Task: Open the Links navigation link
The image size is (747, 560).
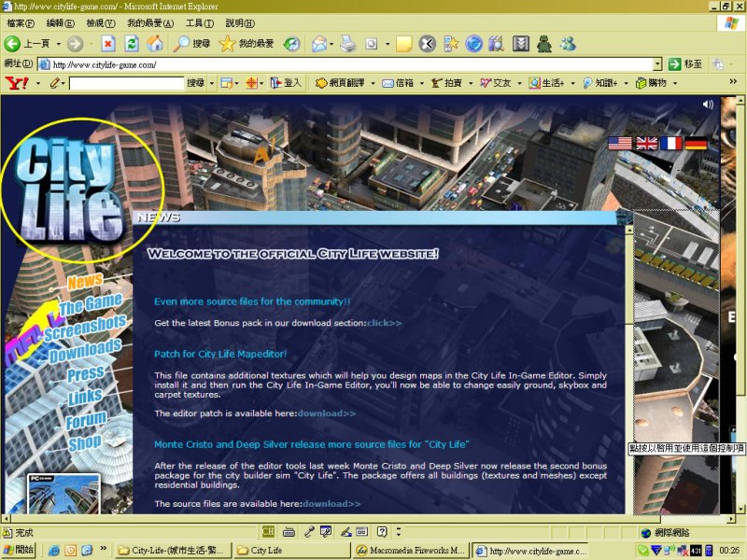Action: coord(85,397)
